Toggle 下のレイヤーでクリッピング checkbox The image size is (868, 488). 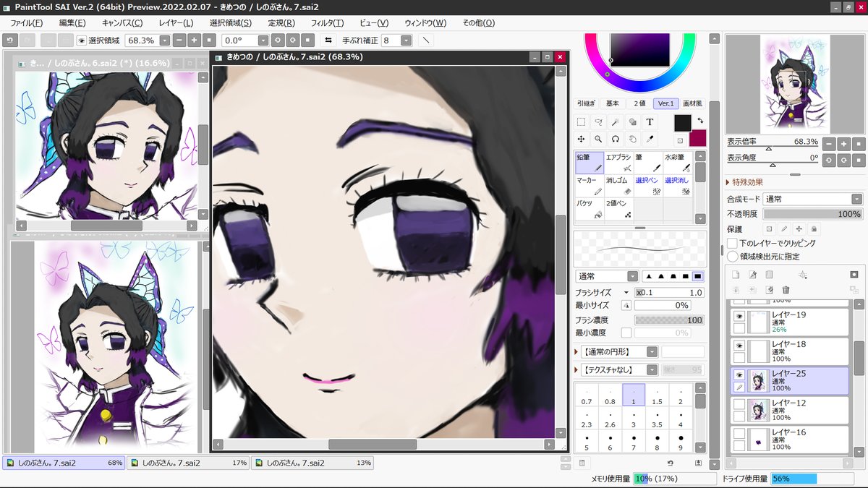pyautogui.click(x=733, y=244)
